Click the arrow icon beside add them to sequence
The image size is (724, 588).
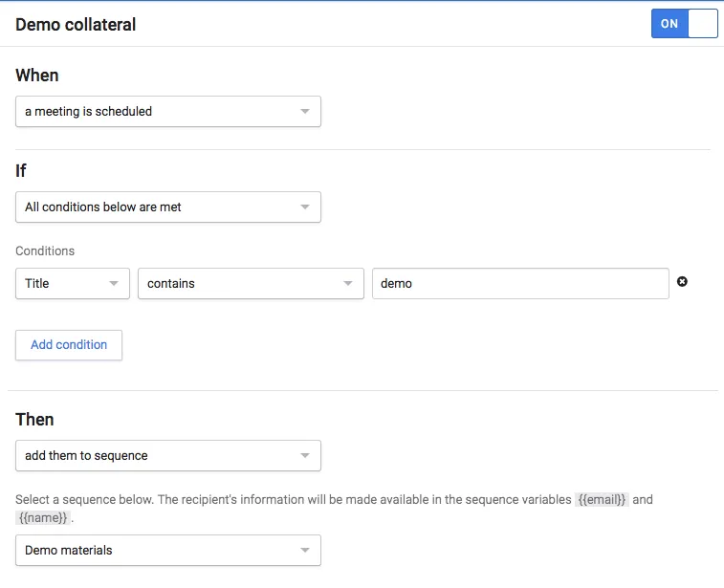tap(305, 455)
